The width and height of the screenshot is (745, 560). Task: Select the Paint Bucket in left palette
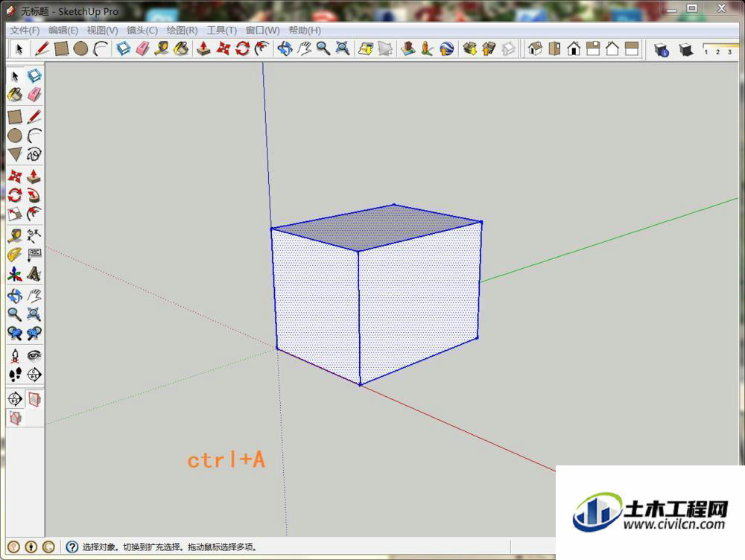(15, 95)
